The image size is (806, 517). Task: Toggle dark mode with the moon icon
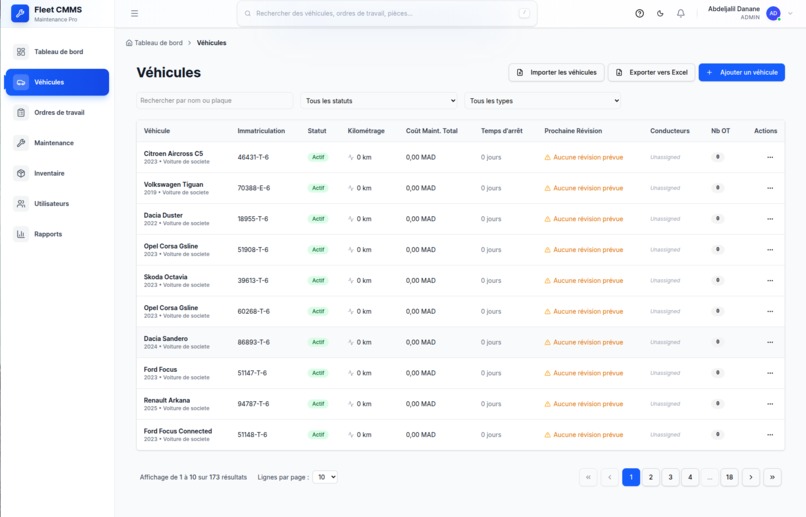tap(660, 13)
